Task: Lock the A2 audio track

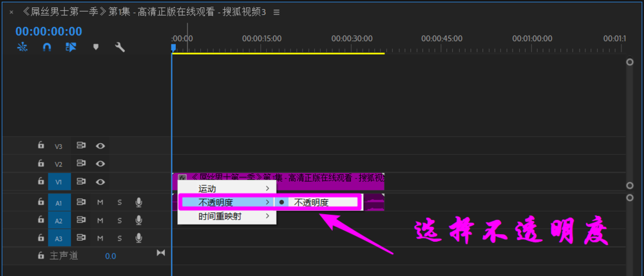Action: pos(41,220)
